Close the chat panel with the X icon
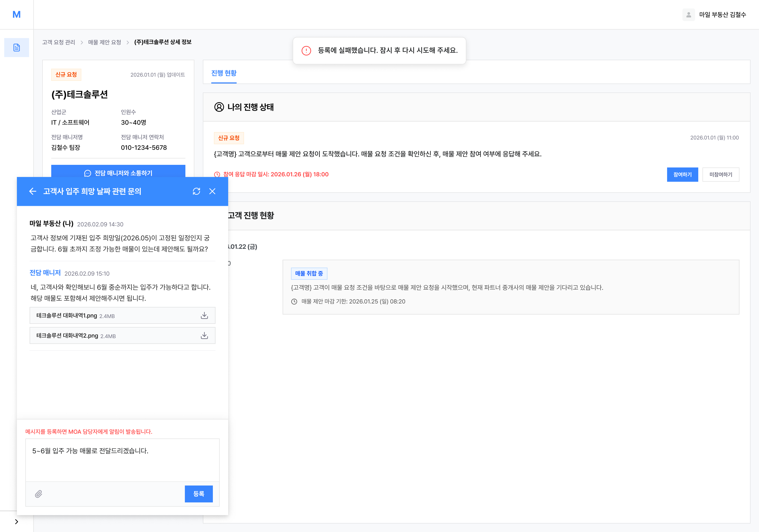Image resolution: width=759 pixels, height=532 pixels. [x=212, y=191]
